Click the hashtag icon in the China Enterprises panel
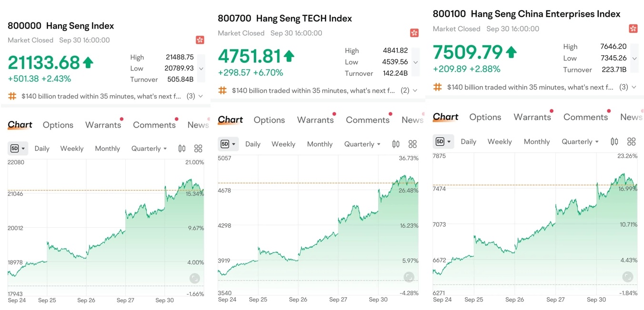 coord(437,87)
